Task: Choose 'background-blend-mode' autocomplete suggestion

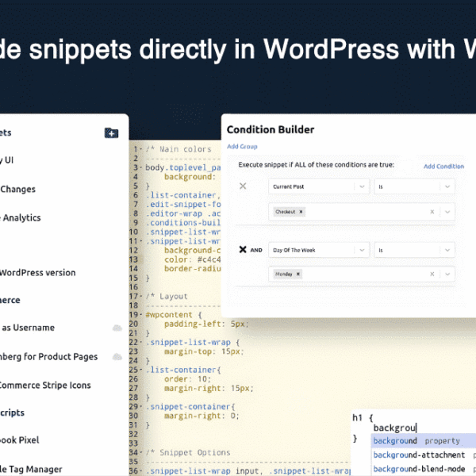Action: click(419, 469)
